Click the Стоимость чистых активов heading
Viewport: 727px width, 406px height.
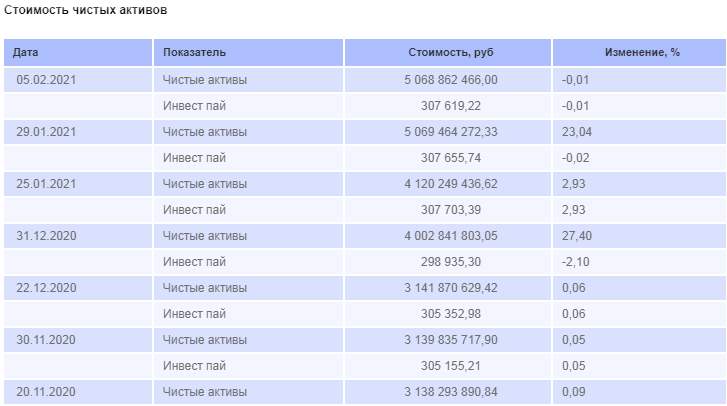[x=86, y=10]
